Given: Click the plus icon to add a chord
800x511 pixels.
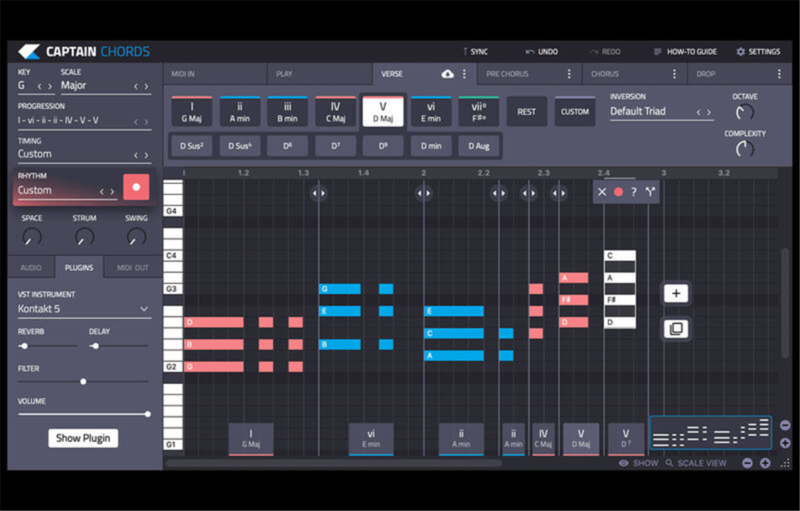Looking at the screenshot, I should [x=676, y=293].
